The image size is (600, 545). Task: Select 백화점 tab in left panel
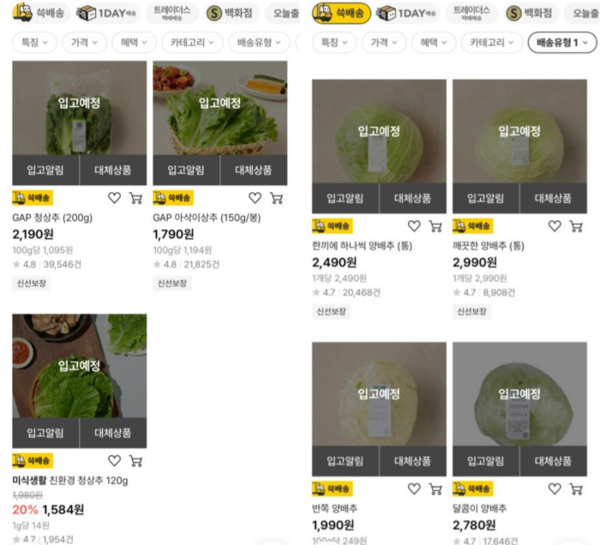[230, 13]
